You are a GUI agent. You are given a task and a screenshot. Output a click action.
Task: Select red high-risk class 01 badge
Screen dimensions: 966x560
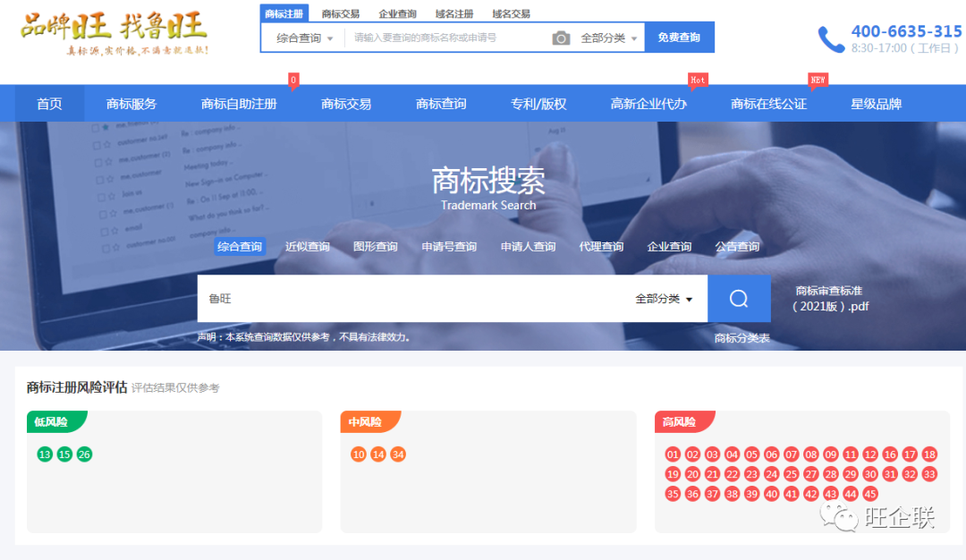(x=674, y=454)
